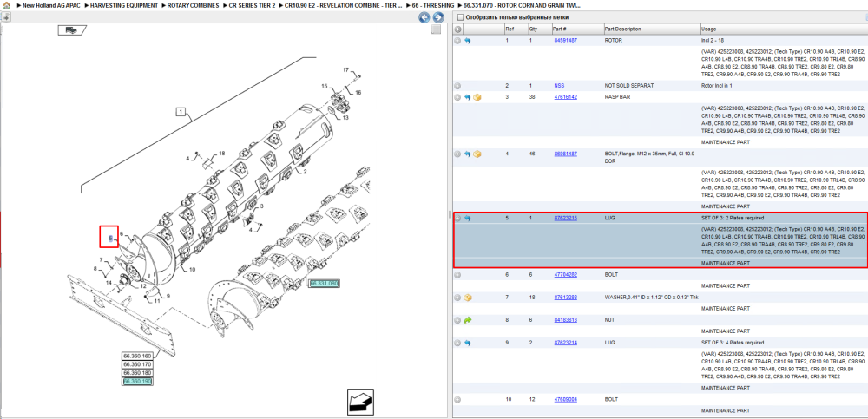Click the grey circle icon in the 47704282 BOLT row
The width and height of the screenshot is (868, 419).
click(x=457, y=274)
